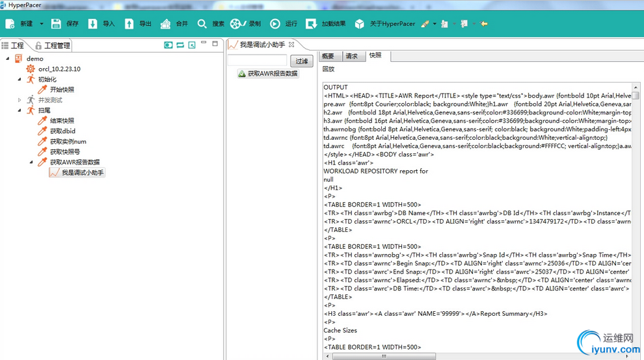Click the first green icon in project panel header

(x=168, y=45)
